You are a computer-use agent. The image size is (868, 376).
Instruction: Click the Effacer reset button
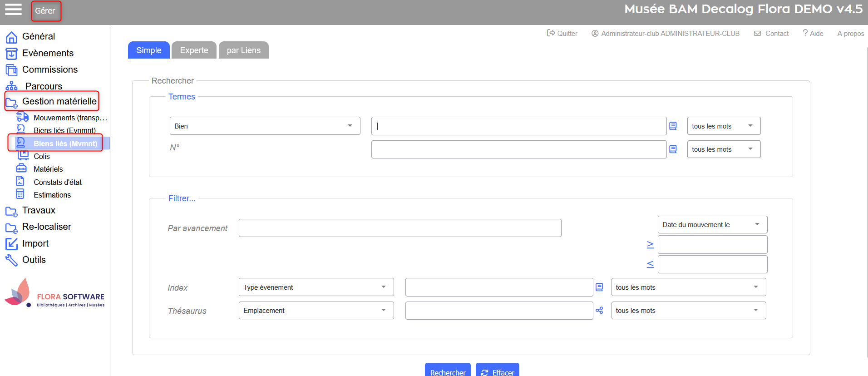[x=498, y=371]
